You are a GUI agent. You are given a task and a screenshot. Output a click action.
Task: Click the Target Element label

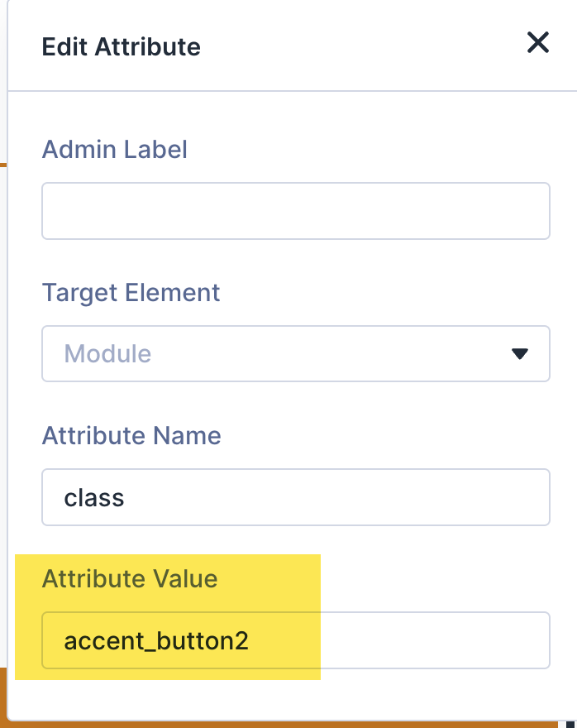(131, 293)
